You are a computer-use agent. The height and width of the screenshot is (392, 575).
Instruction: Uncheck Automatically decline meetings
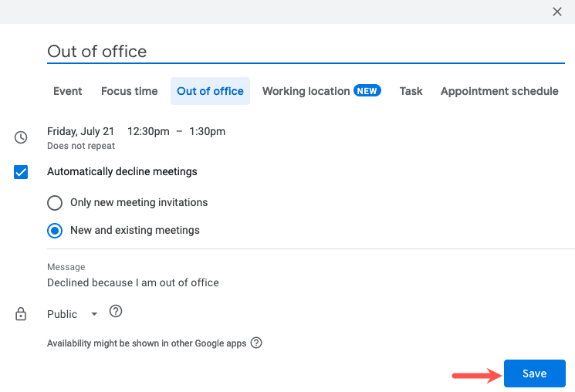click(x=21, y=172)
